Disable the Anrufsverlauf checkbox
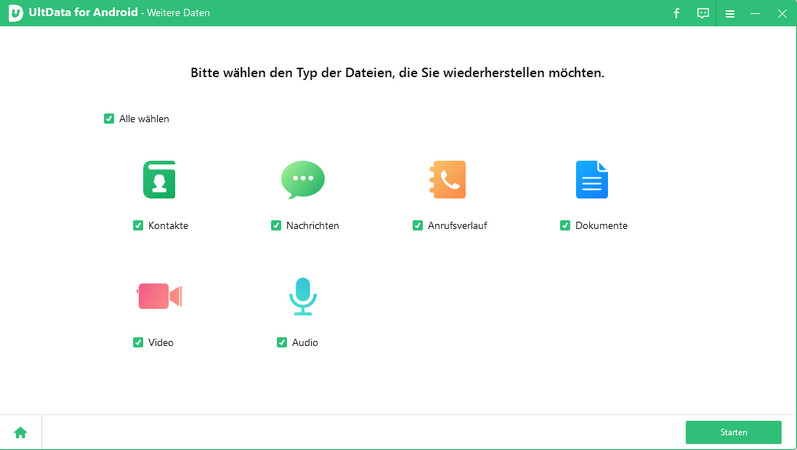The width and height of the screenshot is (797, 450). [418, 226]
